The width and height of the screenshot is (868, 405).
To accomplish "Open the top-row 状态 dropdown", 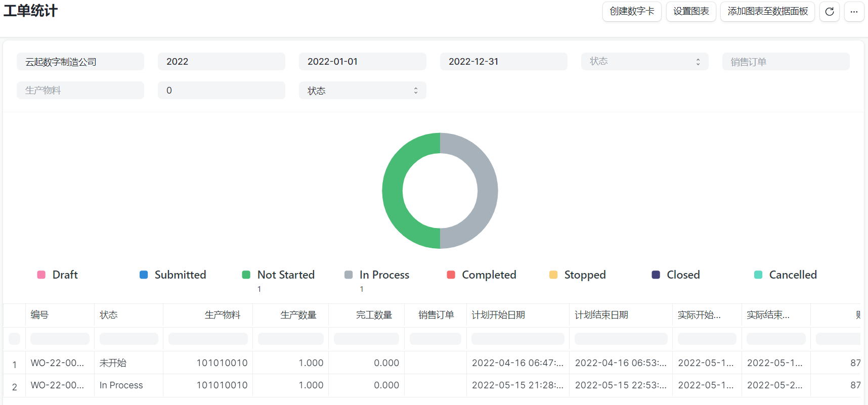I will 645,62.
